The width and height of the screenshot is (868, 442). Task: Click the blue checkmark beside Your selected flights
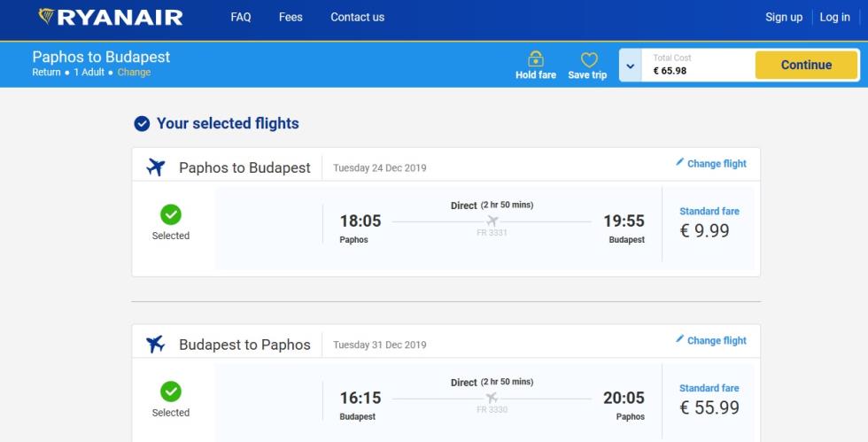coord(142,123)
